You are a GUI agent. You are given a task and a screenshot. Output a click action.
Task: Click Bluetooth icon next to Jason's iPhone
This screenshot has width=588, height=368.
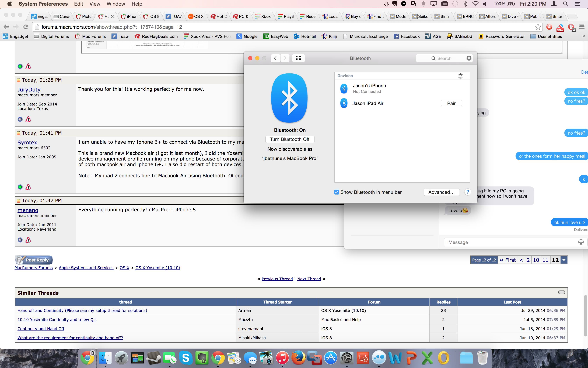(x=344, y=89)
